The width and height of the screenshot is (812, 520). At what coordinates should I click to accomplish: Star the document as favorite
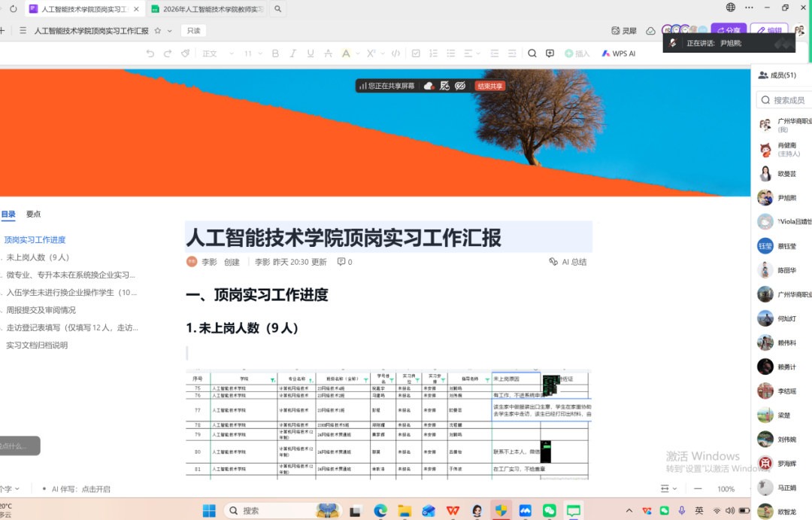(158, 31)
